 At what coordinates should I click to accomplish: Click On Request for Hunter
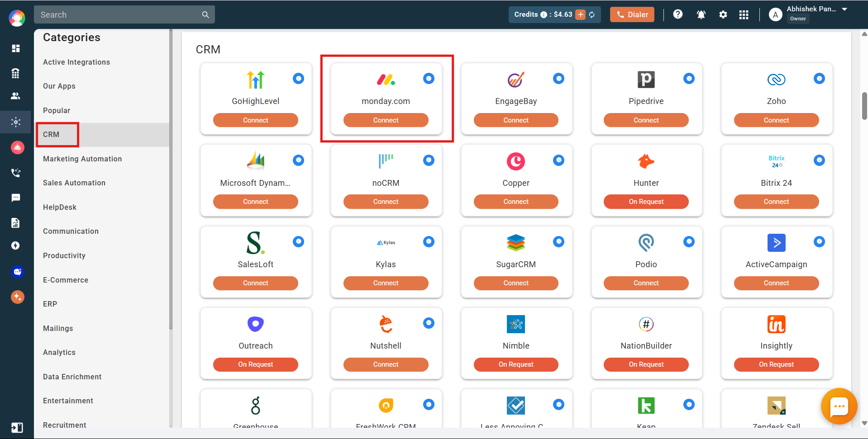tap(646, 202)
